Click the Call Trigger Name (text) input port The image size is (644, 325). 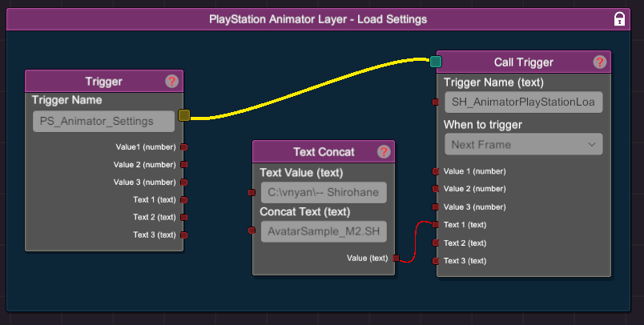tap(436, 102)
